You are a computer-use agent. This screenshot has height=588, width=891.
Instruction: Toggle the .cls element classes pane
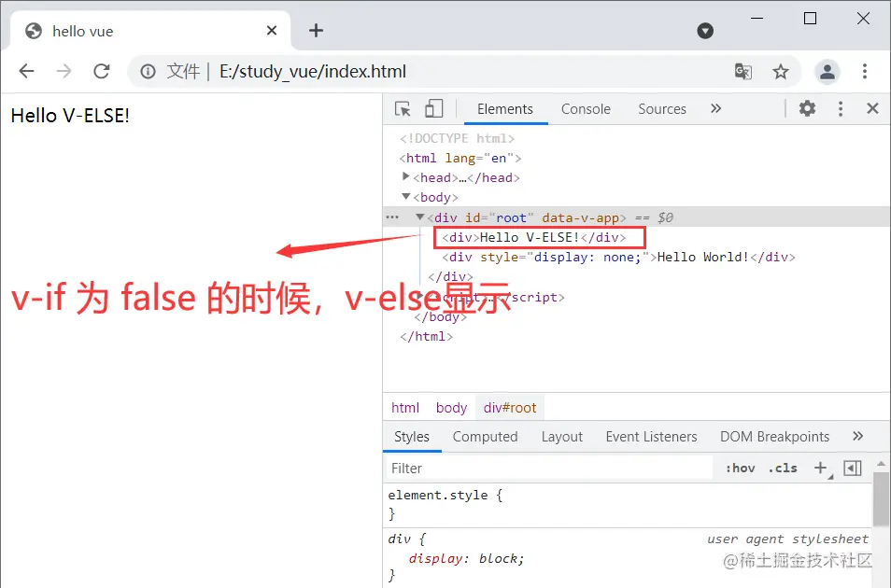coord(783,468)
